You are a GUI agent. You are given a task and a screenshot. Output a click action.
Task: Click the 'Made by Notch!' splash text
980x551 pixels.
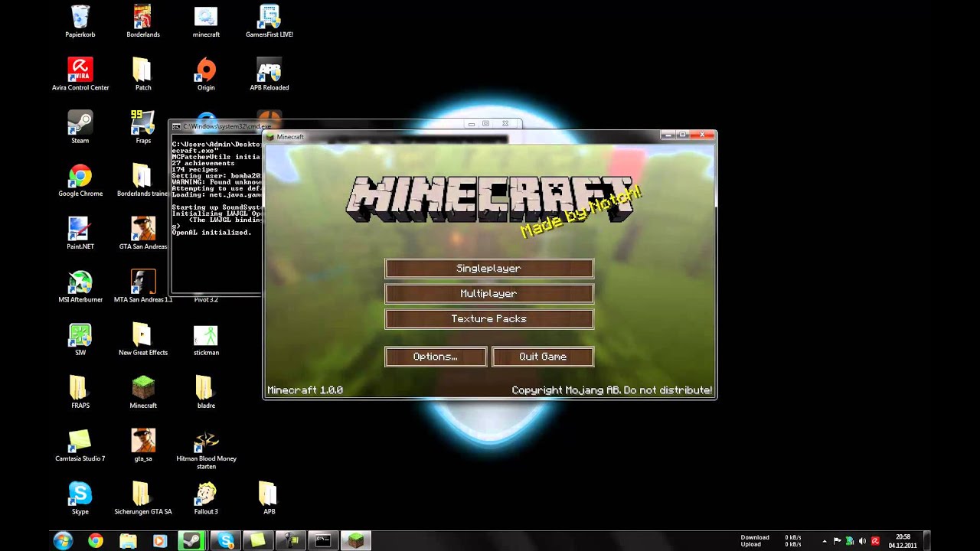coord(580,210)
